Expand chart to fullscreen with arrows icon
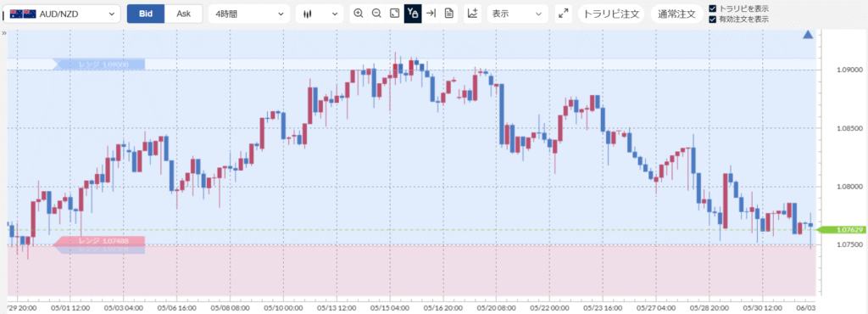Viewport: 868px width, 314px height. pyautogui.click(x=564, y=14)
